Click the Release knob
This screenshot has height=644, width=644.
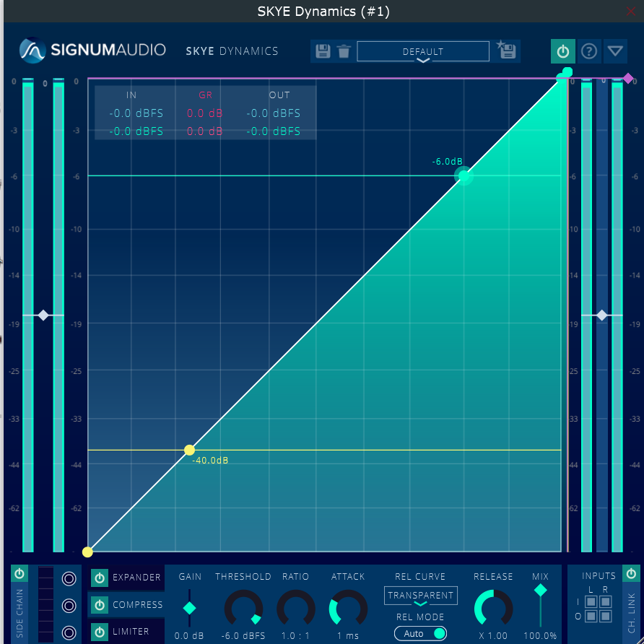[x=493, y=609]
